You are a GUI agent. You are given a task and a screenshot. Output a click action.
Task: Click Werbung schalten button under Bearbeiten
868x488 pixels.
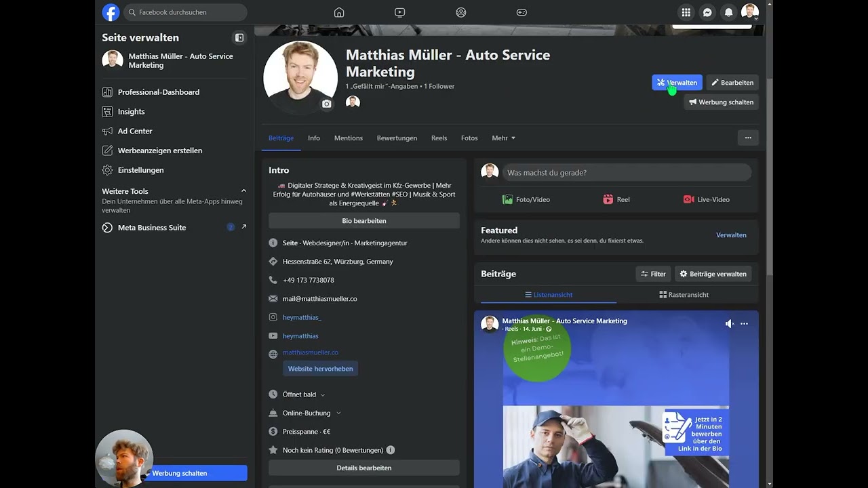(721, 102)
